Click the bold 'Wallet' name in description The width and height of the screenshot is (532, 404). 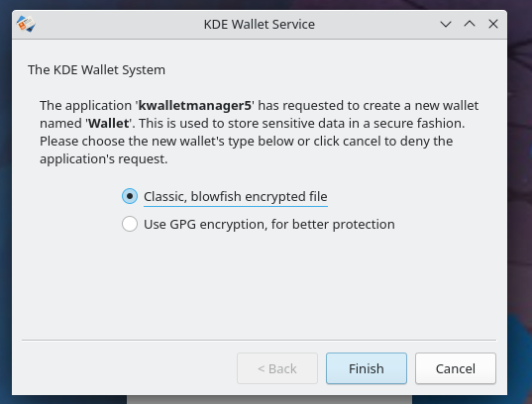(x=109, y=123)
